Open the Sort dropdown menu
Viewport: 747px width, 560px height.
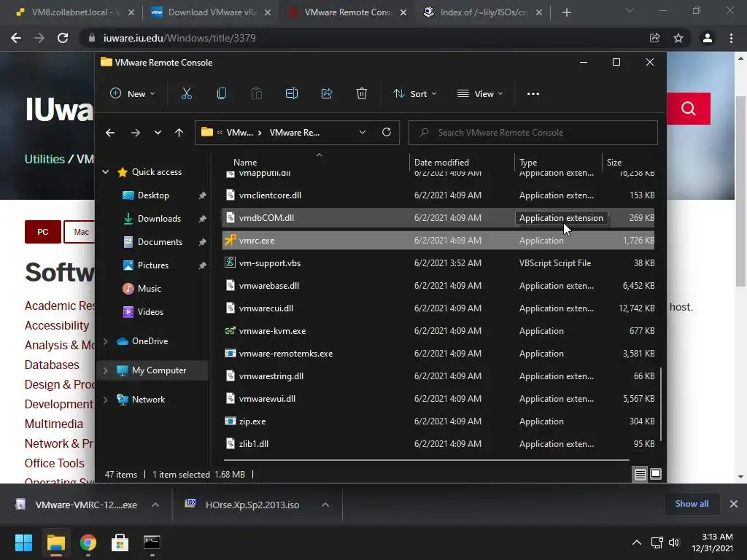[414, 94]
